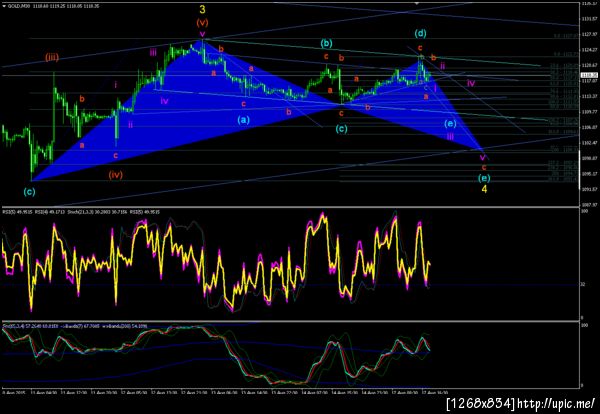
Task: Select the yellow wave 3 label
Action: tap(202, 10)
